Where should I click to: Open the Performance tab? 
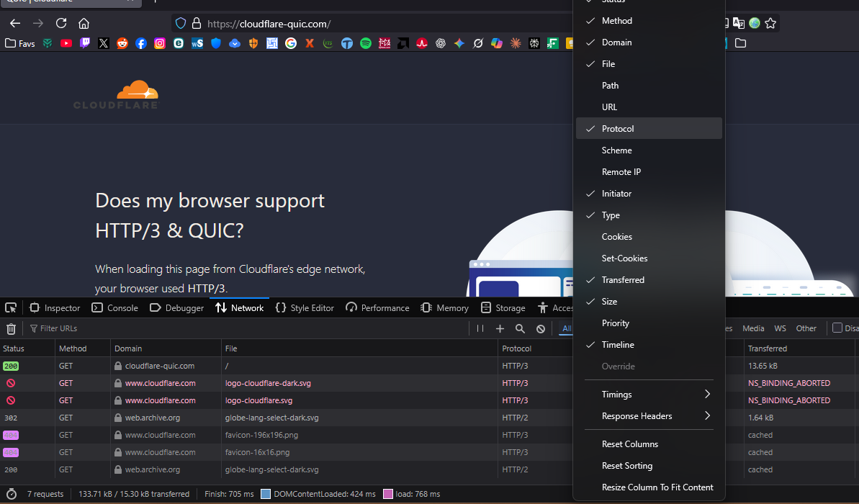377,308
